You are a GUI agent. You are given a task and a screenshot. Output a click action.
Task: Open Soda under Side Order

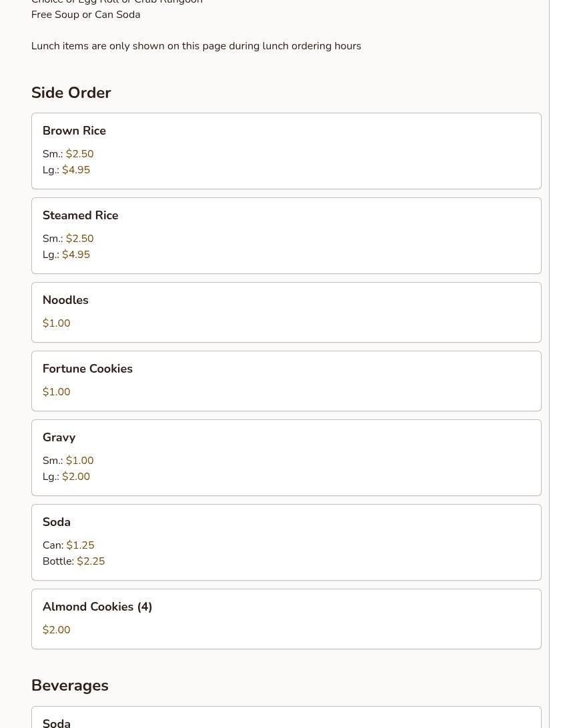tap(57, 523)
